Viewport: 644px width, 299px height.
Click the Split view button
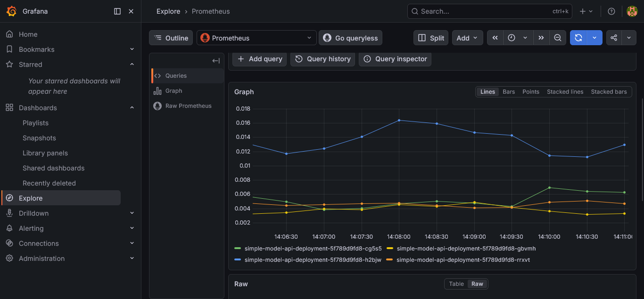pyautogui.click(x=431, y=38)
